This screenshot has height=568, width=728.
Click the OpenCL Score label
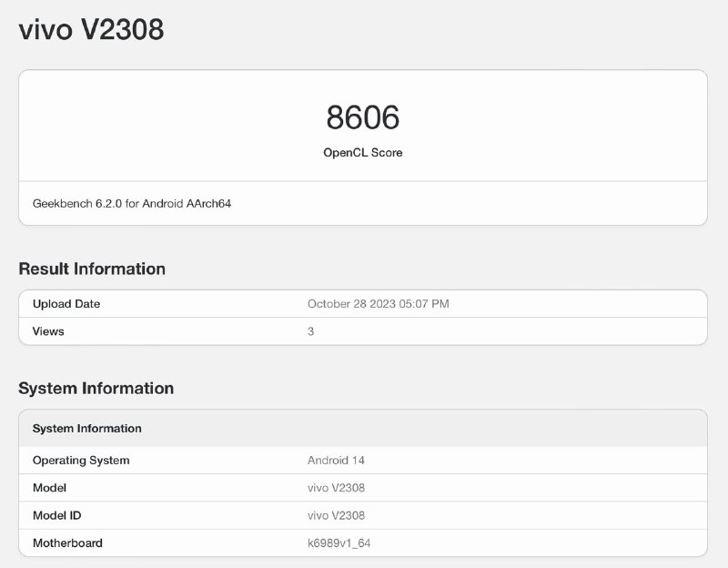click(362, 153)
